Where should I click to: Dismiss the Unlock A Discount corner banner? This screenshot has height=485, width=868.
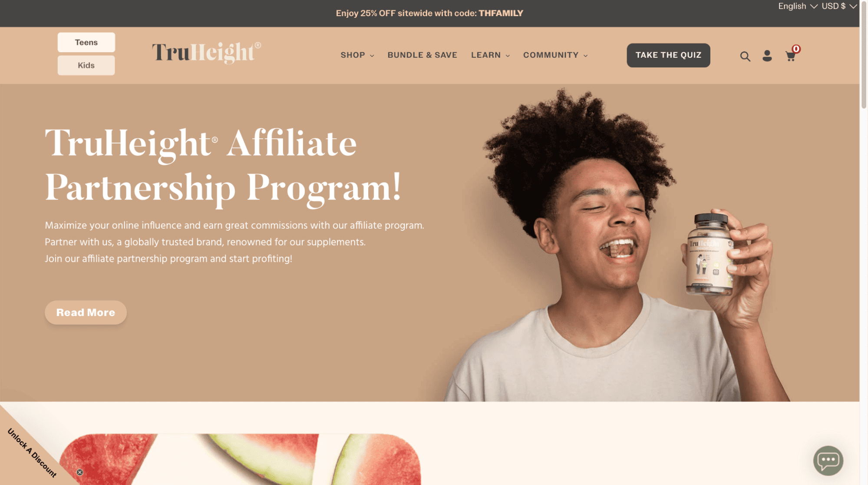pyautogui.click(x=80, y=472)
